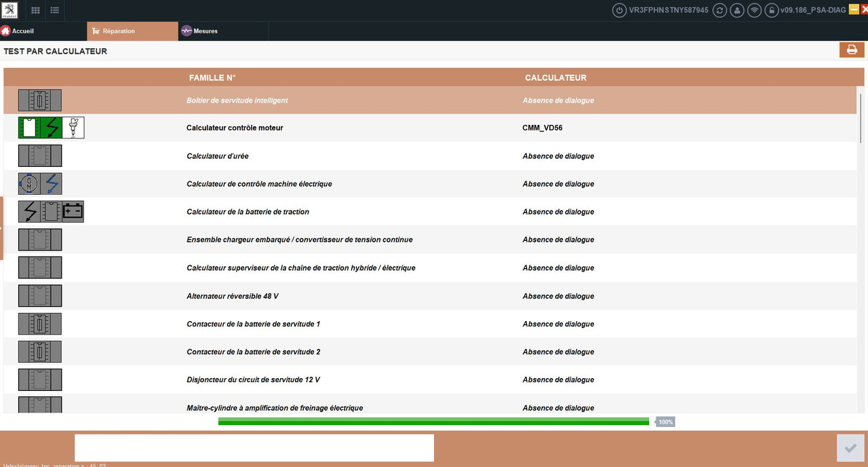Screen dimensions: 868x467
Task: Click the wifi connection icon
Action: pyautogui.click(x=754, y=10)
